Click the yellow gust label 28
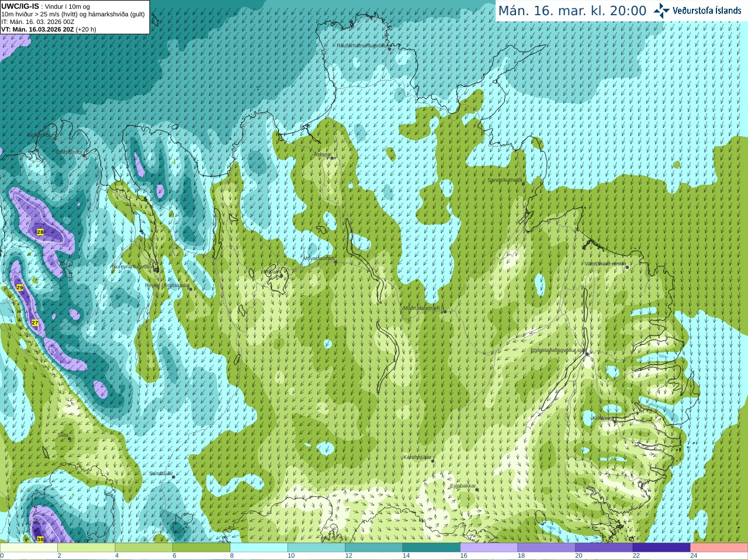Screen dimensions: 748x560 [40, 232]
